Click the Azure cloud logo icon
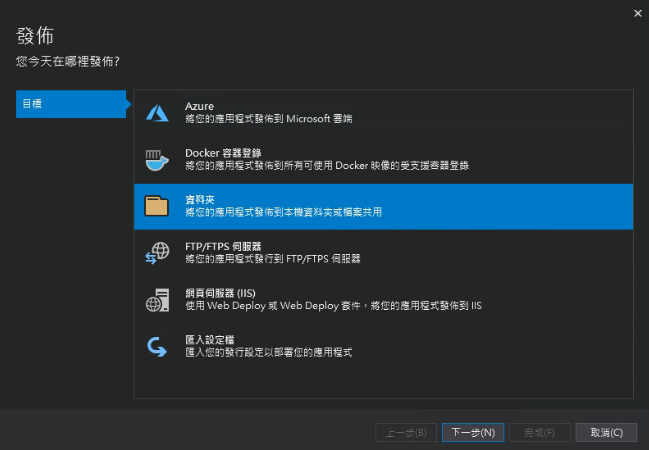 tap(157, 113)
